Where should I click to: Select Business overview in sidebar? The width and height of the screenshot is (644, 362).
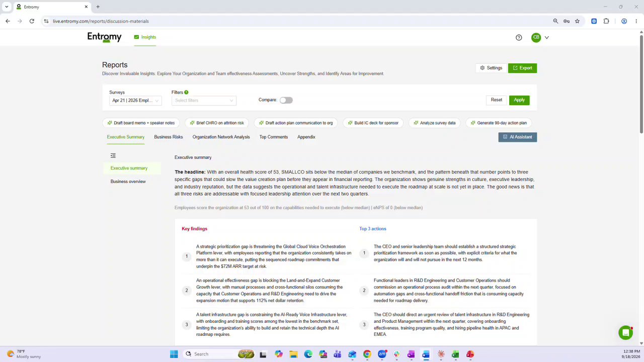pos(128,182)
